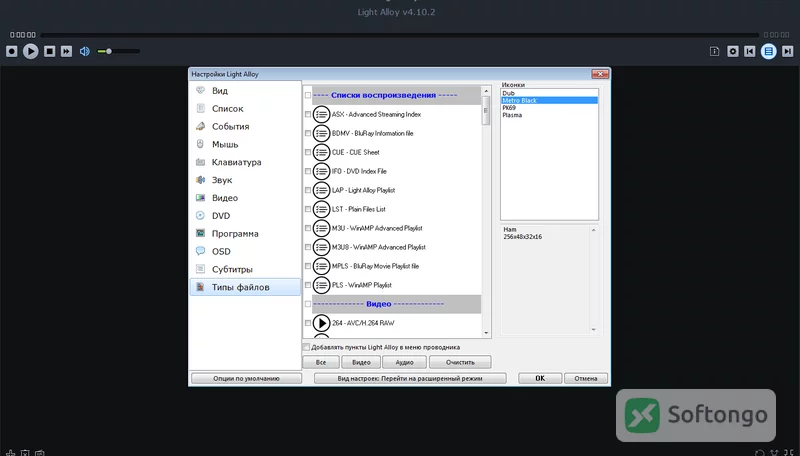Viewport: 800px width, 456px height.
Task: Click the Аудио button
Action: (405, 362)
